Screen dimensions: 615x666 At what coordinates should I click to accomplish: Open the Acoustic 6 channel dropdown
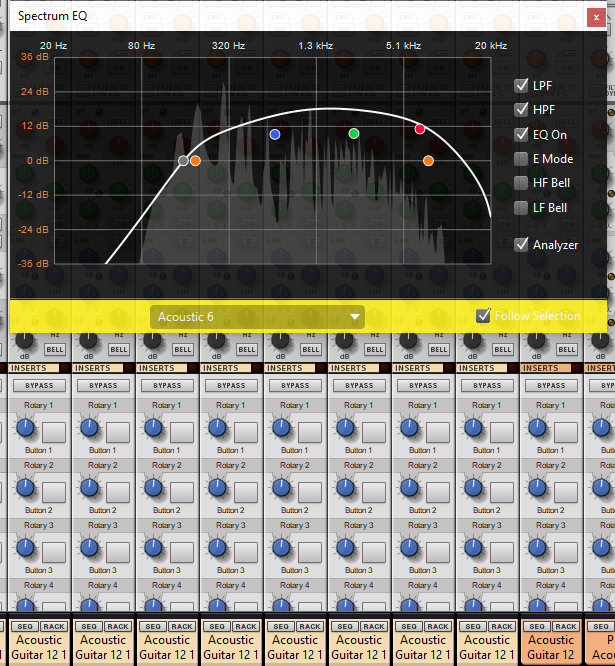(257, 317)
